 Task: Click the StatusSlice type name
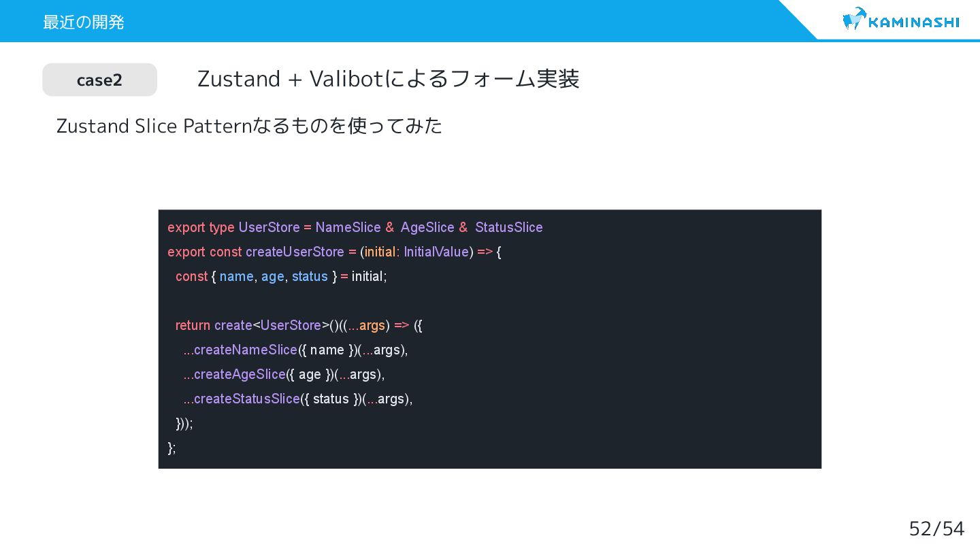tap(509, 227)
